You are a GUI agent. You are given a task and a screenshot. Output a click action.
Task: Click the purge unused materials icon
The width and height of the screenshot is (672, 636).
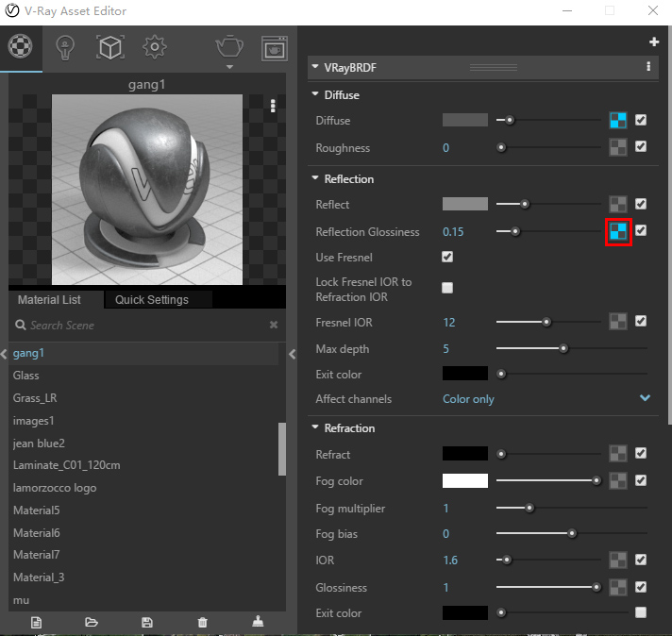258,621
